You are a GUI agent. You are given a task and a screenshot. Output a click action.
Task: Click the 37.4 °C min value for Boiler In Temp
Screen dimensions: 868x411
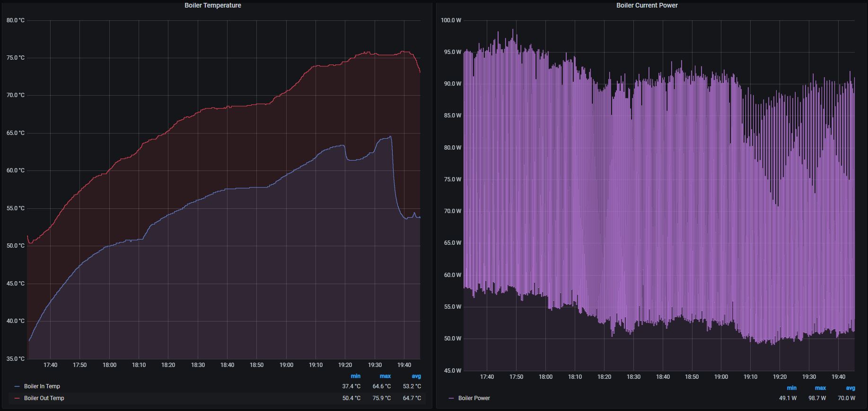(x=351, y=386)
